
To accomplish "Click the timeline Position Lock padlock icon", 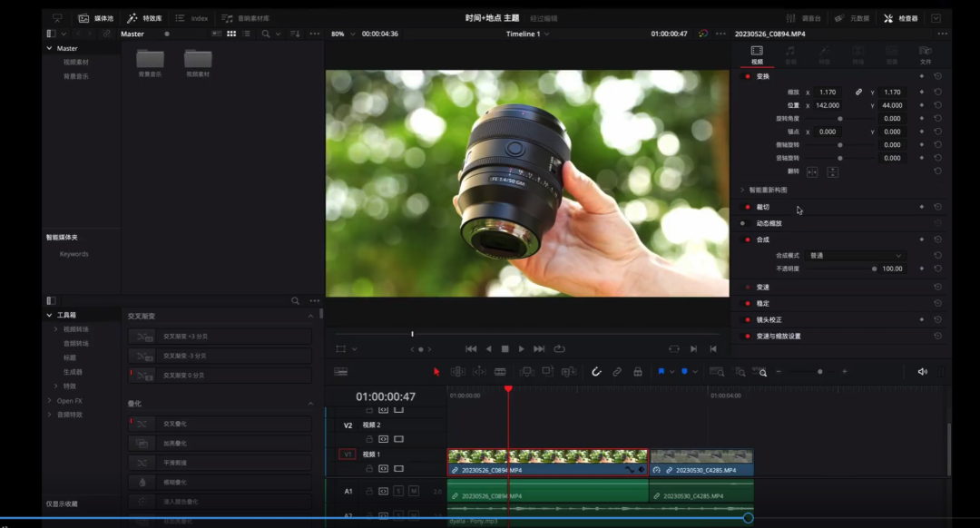I will 638,372.
